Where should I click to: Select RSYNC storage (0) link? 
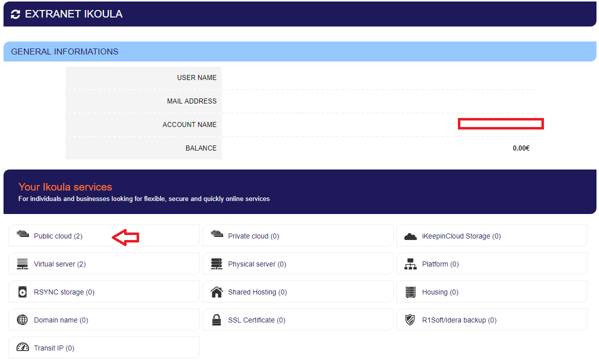pos(64,292)
